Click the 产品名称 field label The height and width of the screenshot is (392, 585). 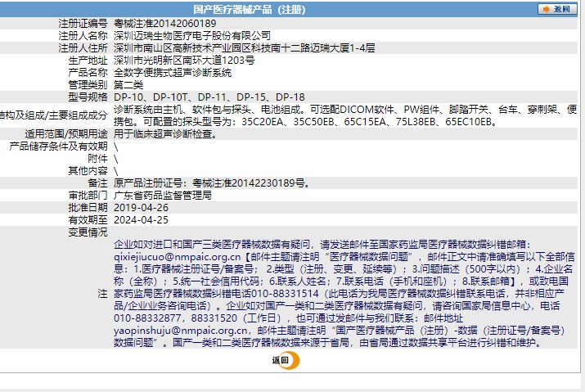click(x=88, y=73)
